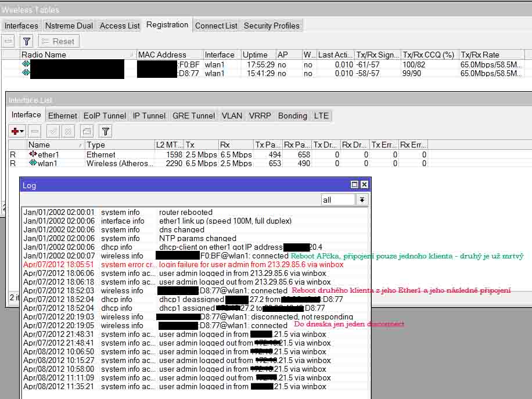
Task: Open the GRE Tunnel tab
Action: pos(193,116)
